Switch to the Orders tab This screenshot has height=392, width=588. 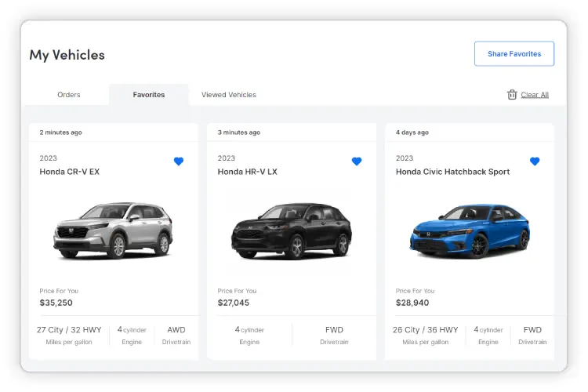69,95
